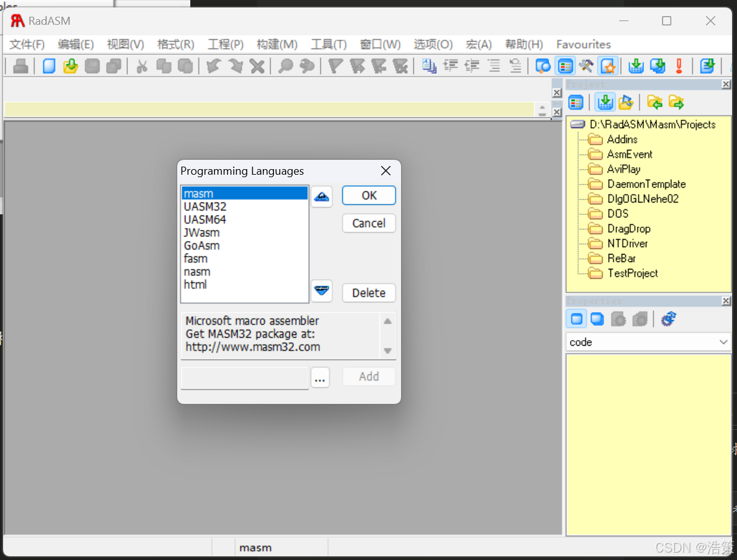Click OK in Programming Languages dialog

point(369,195)
